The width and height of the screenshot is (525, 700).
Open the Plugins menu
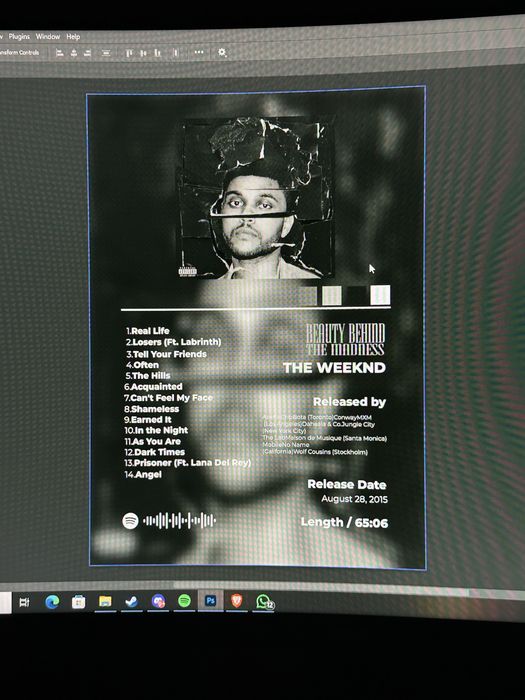pyautogui.click(x=19, y=37)
